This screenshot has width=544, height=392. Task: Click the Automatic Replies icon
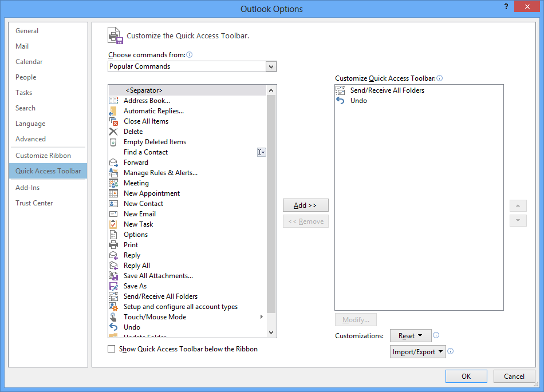[x=113, y=111]
